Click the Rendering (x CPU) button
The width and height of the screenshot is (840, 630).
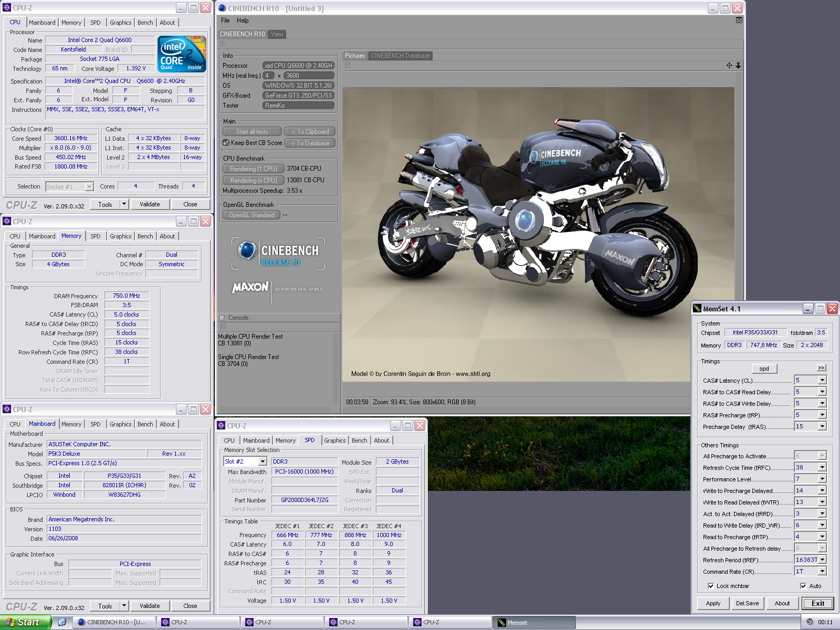click(x=253, y=180)
